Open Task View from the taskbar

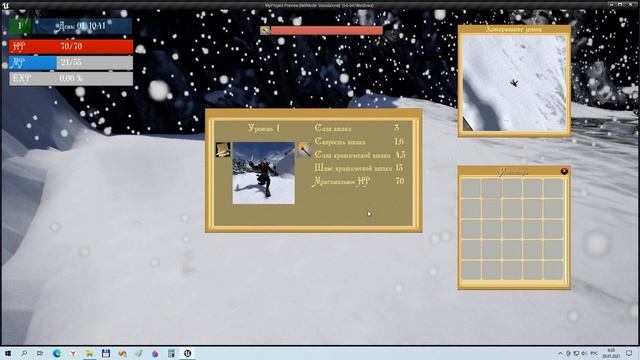click(40, 353)
